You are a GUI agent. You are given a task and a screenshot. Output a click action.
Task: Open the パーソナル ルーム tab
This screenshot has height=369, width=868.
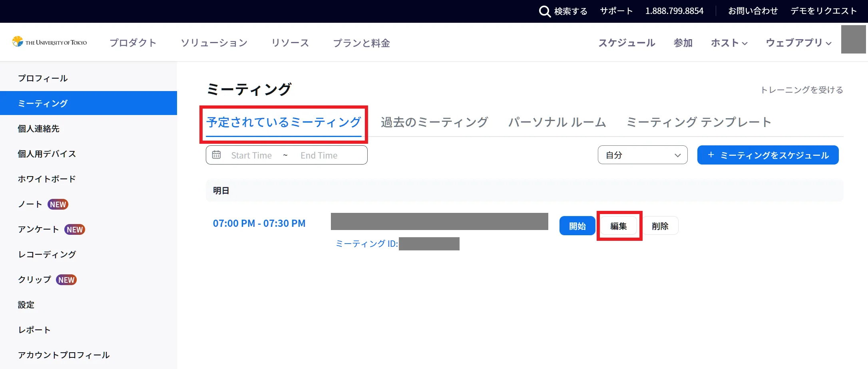(x=557, y=122)
